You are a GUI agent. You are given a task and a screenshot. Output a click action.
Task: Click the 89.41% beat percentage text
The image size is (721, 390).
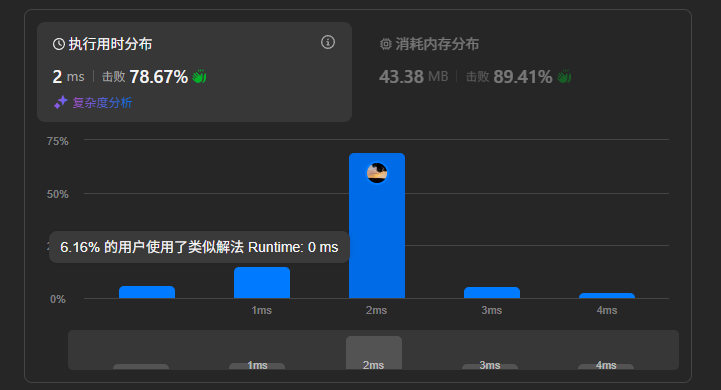(523, 77)
